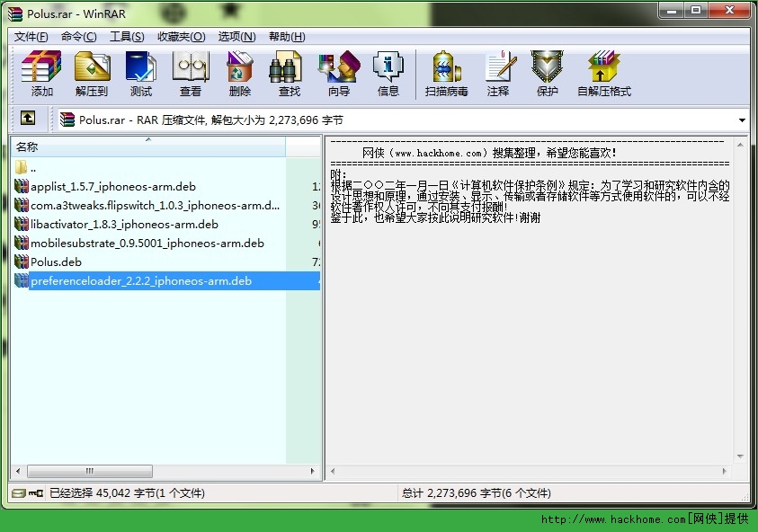
Task: Click the Add (添加) toolbar icon
Action: (x=41, y=74)
